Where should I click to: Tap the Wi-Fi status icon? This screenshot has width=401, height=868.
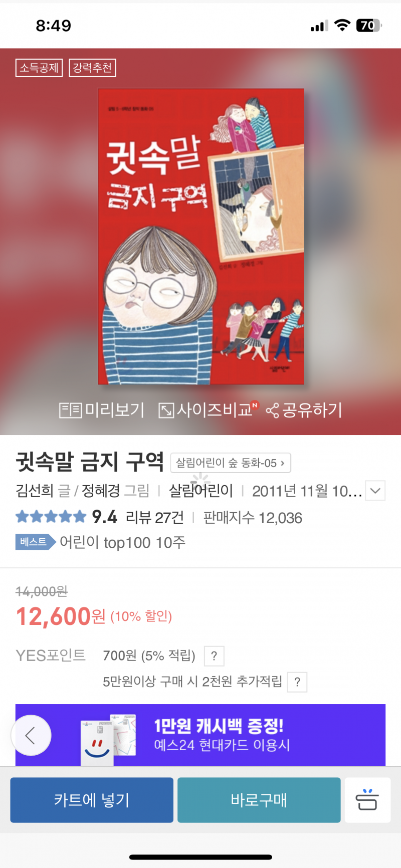point(342,25)
